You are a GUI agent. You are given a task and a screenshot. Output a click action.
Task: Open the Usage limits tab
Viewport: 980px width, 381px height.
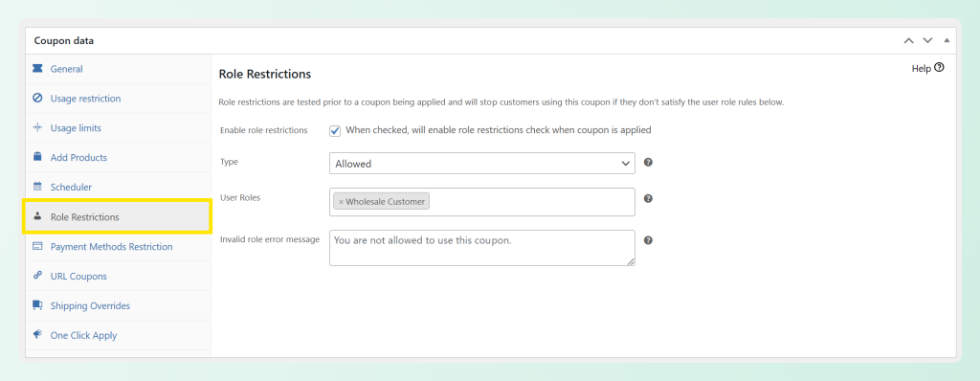pos(118,127)
